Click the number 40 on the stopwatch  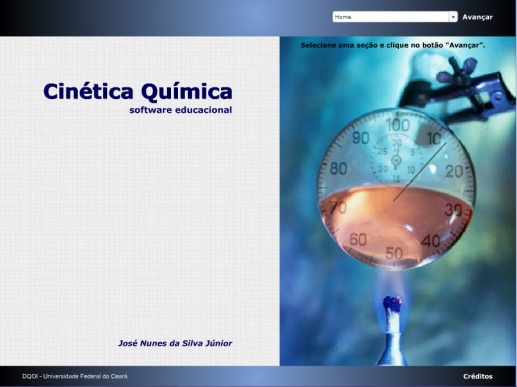pyautogui.click(x=430, y=241)
